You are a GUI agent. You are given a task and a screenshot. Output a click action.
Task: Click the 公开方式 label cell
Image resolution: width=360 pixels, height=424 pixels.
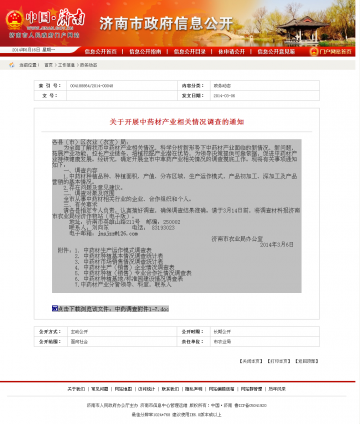(x=50, y=332)
